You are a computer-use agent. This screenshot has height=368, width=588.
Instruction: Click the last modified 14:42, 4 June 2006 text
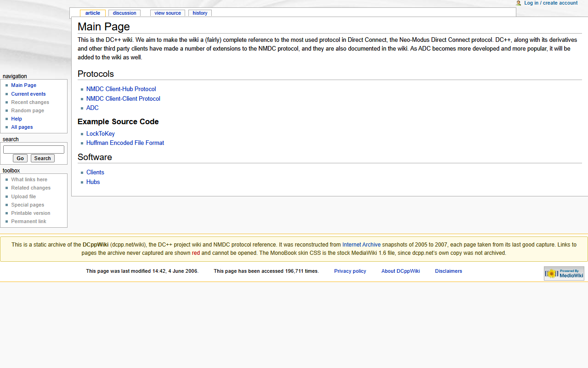tap(142, 271)
